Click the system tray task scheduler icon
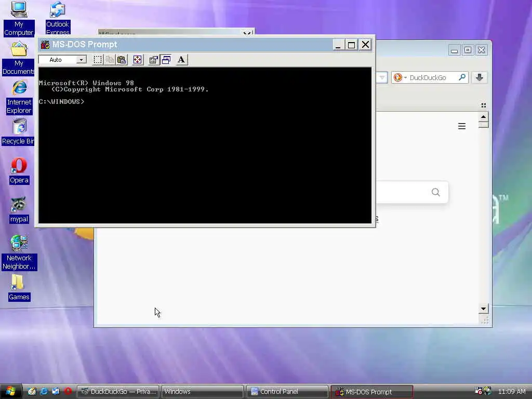This screenshot has height=399, width=532. coord(478,391)
